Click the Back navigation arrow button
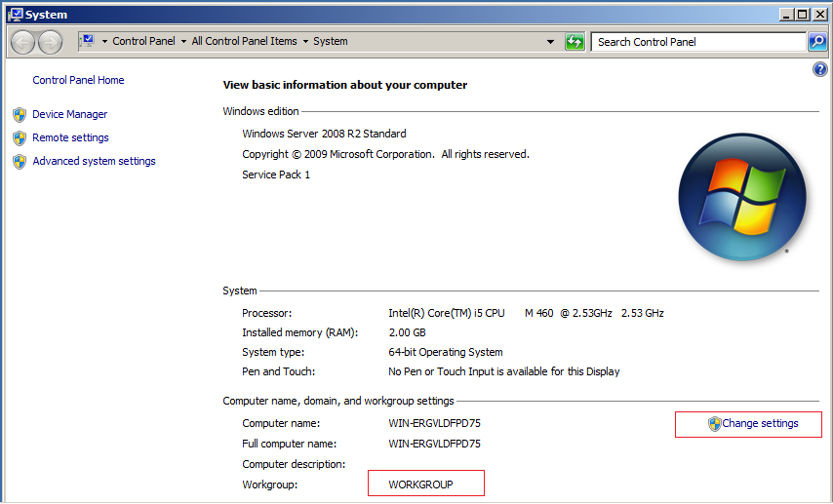 (x=23, y=42)
